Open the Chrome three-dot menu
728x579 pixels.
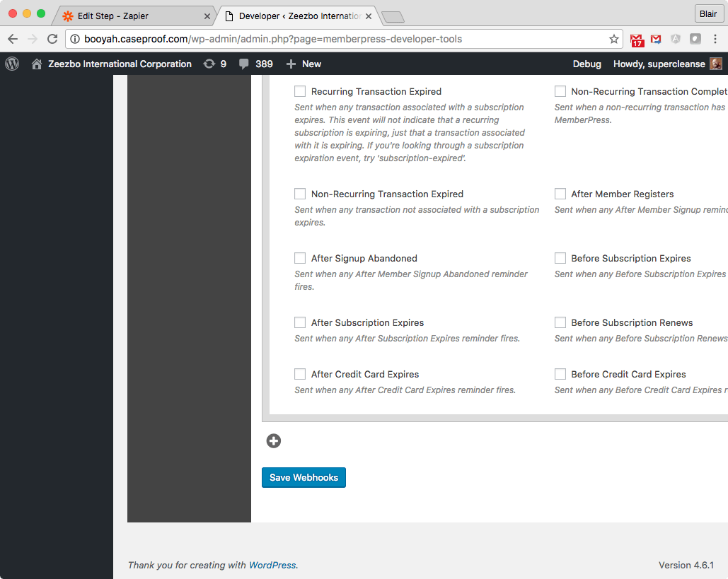point(715,39)
